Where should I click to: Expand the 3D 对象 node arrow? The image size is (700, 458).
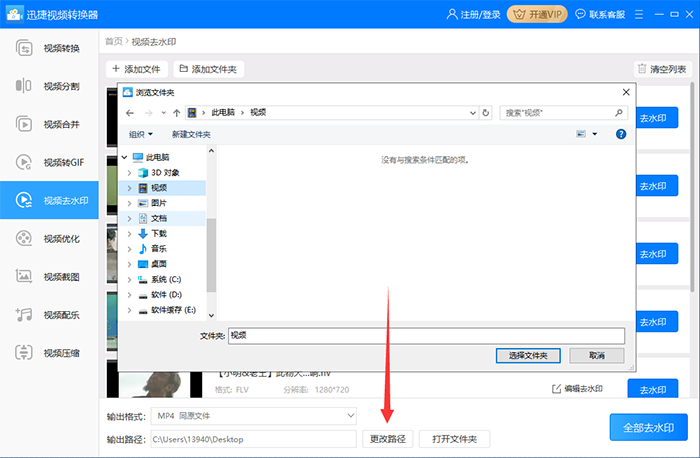[129, 173]
